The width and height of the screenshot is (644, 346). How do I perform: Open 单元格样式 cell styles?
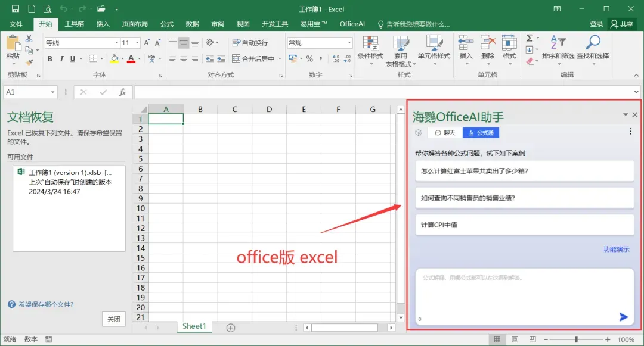click(434, 50)
